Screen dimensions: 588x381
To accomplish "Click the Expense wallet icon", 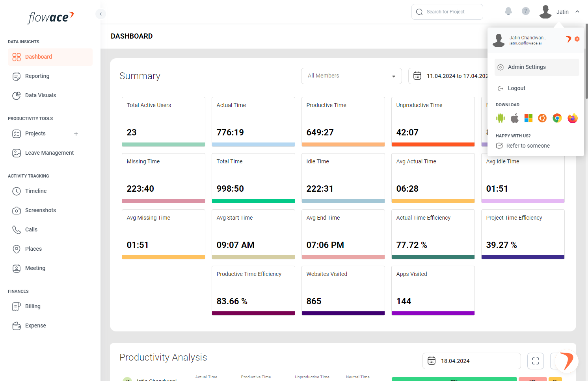I will 17,326.
